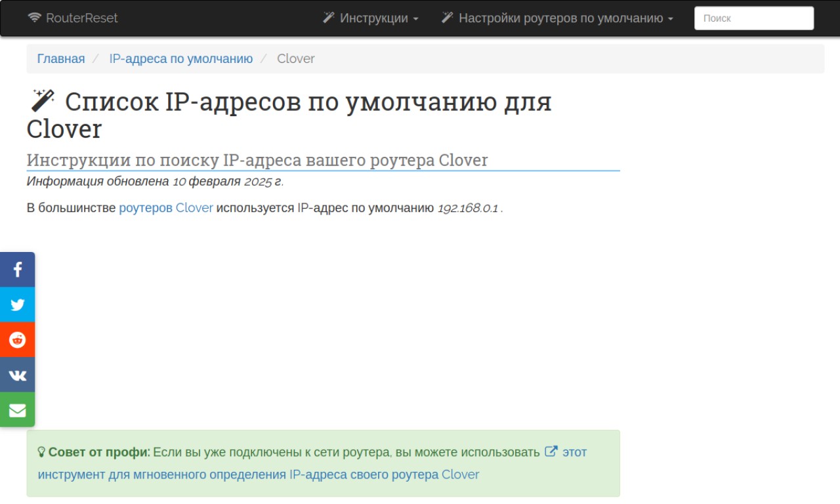This screenshot has width=840, height=504.
Task: Open the Инструкции dropdown menu
Action: [371, 18]
